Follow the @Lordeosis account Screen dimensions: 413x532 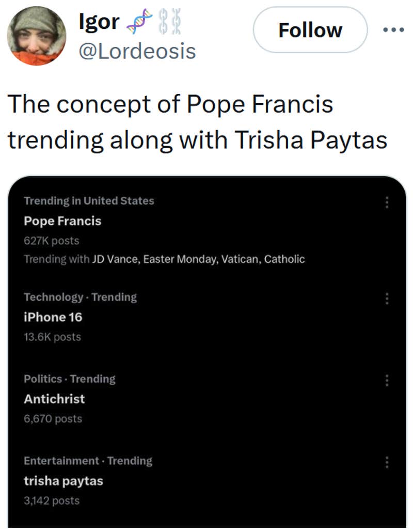coord(310,29)
